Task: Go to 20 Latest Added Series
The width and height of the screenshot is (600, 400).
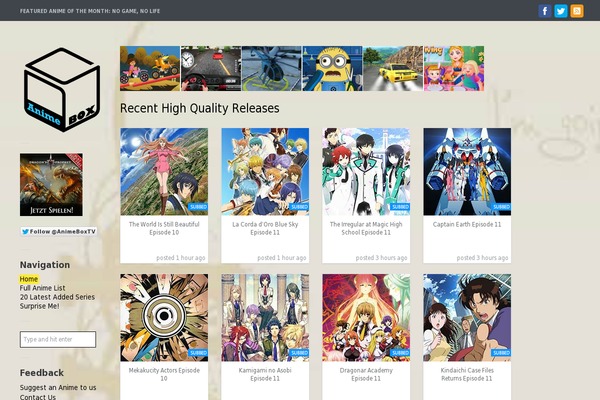Action: click(57, 297)
